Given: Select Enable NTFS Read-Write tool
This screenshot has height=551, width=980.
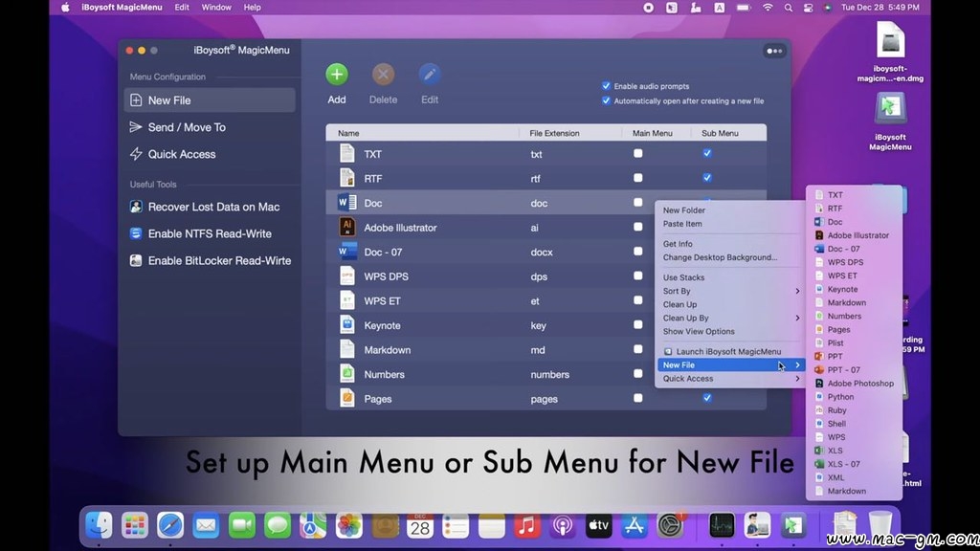Looking at the screenshot, I should (209, 233).
